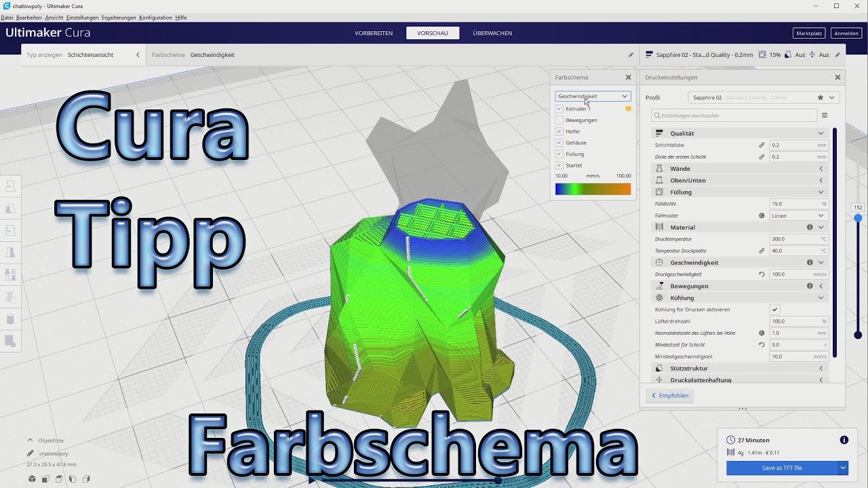The width and height of the screenshot is (868, 488).
Task: Open the Einstellungen menu
Action: (x=82, y=17)
